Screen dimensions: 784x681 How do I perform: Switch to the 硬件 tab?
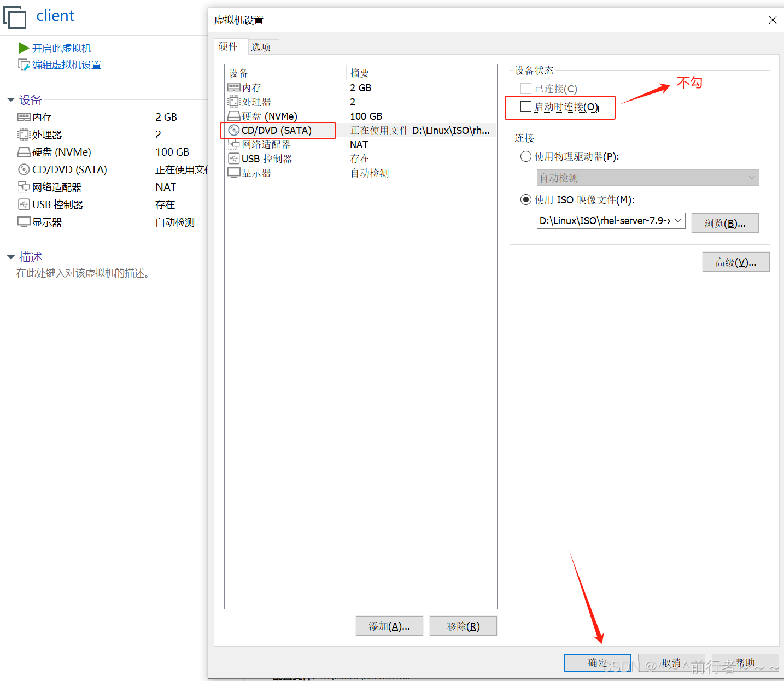tap(228, 46)
